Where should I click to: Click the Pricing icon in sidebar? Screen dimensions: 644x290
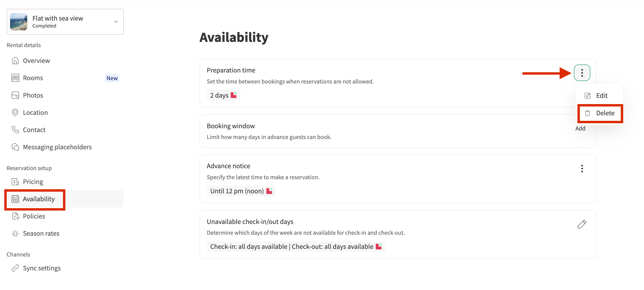(x=15, y=182)
